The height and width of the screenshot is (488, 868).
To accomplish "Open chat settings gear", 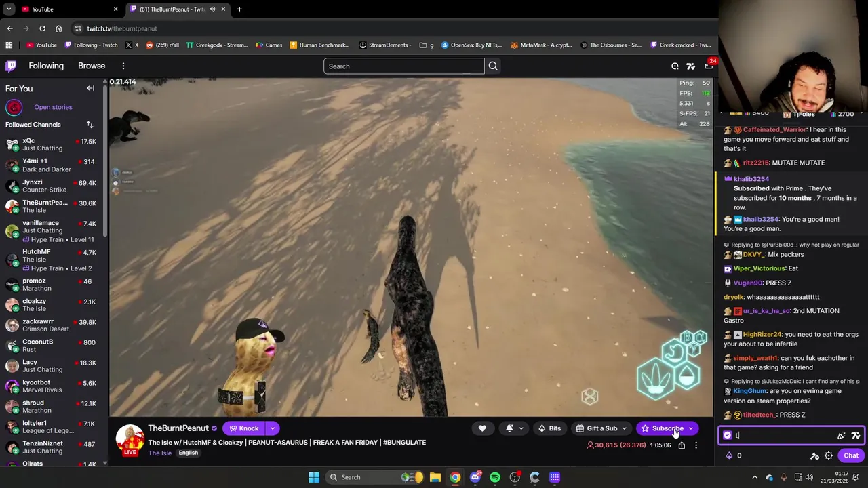I will click(x=829, y=455).
